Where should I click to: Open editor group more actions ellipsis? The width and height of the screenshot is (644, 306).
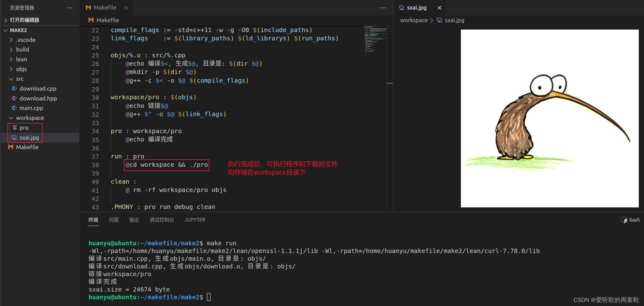click(383, 8)
